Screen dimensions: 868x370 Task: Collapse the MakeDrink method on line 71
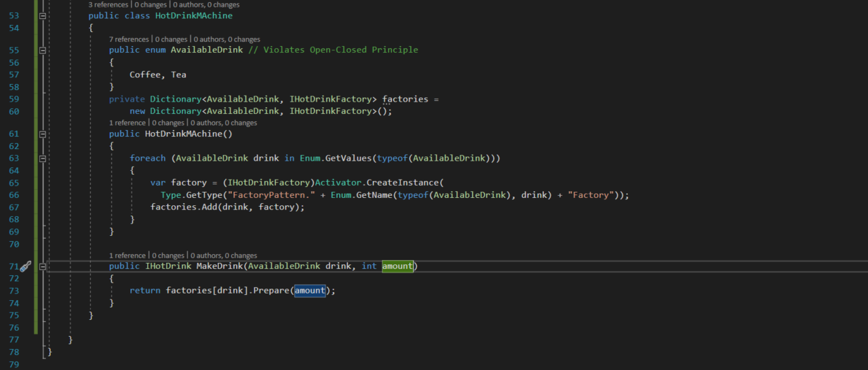pyautogui.click(x=43, y=267)
